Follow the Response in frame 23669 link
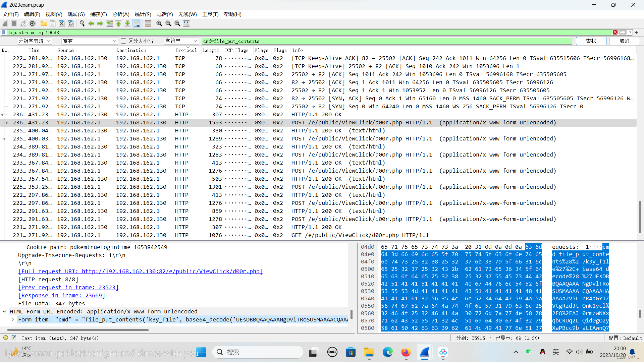Image resolution: width=644 pixels, height=362 pixels. 62,295
